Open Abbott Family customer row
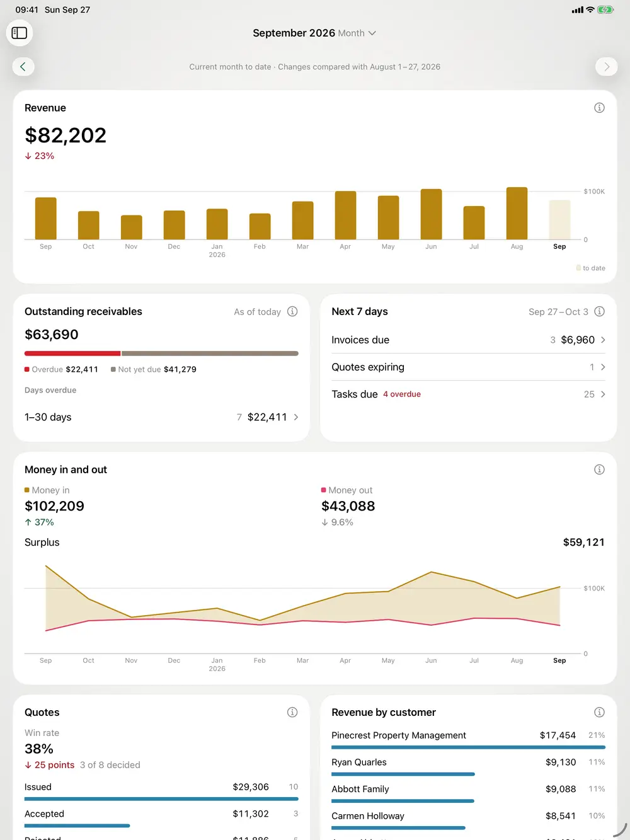630x840 pixels. point(468,793)
